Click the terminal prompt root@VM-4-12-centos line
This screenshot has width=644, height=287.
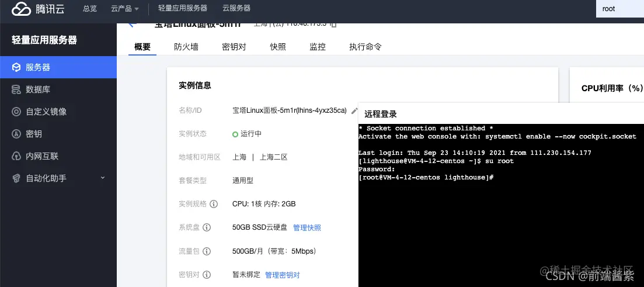426,178
